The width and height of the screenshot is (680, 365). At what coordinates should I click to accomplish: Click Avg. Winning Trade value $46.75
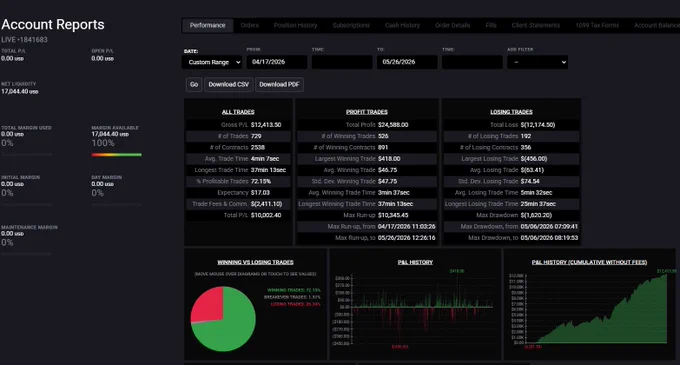(387, 170)
